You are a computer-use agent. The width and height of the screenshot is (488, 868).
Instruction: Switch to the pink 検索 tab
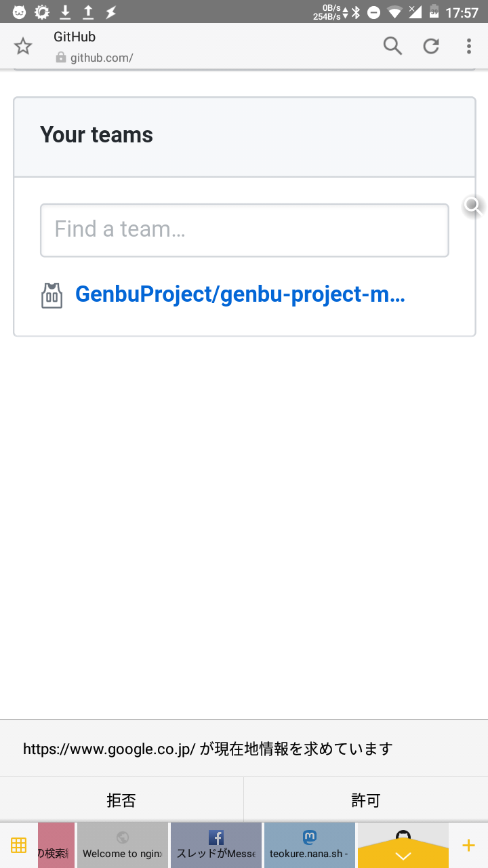pyautogui.click(x=56, y=845)
